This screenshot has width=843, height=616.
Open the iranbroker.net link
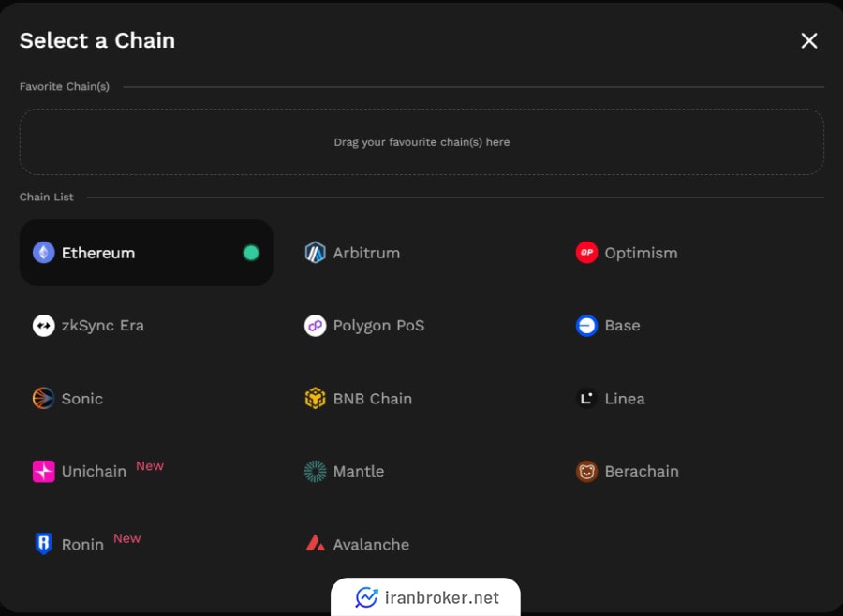coord(426,597)
